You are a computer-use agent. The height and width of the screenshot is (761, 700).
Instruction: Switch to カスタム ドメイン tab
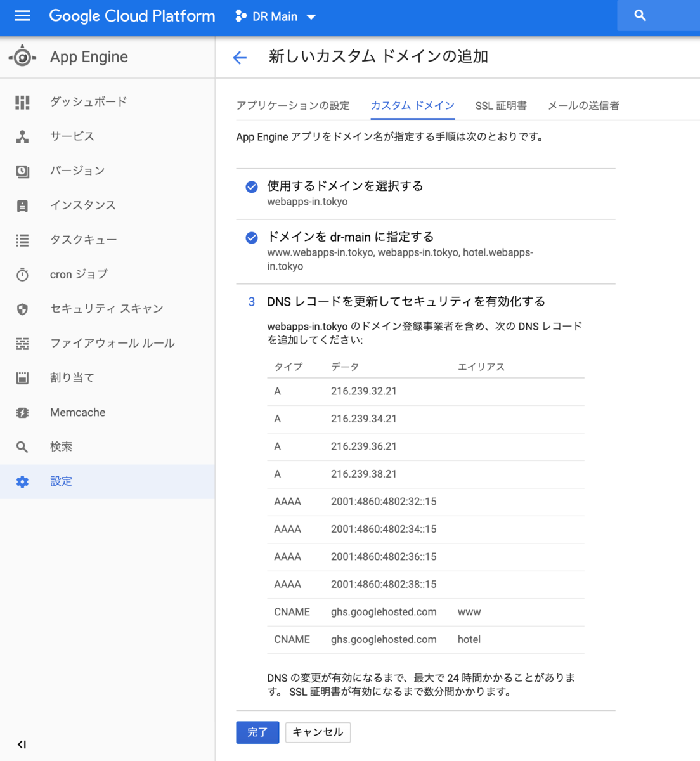point(413,105)
